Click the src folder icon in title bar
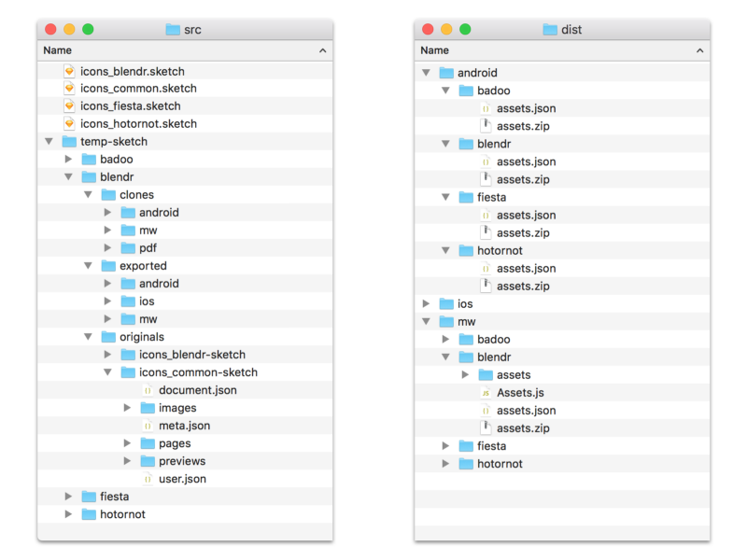 coord(173,30)
